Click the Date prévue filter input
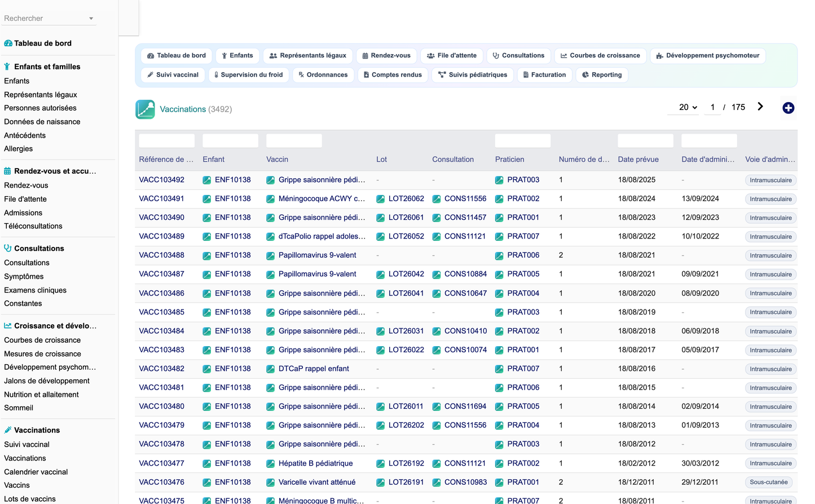815x504 pixels. click(645, 141)
